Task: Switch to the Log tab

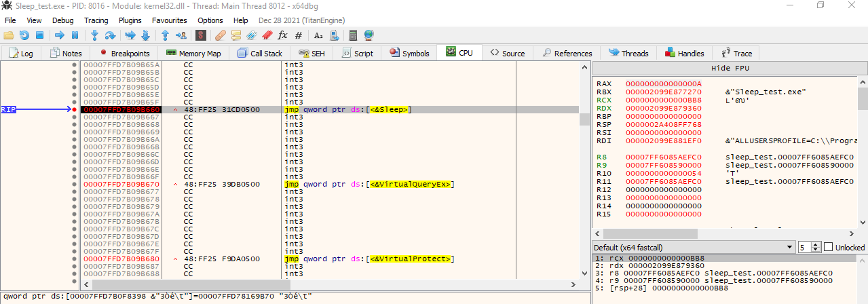Action: [21, 53]
